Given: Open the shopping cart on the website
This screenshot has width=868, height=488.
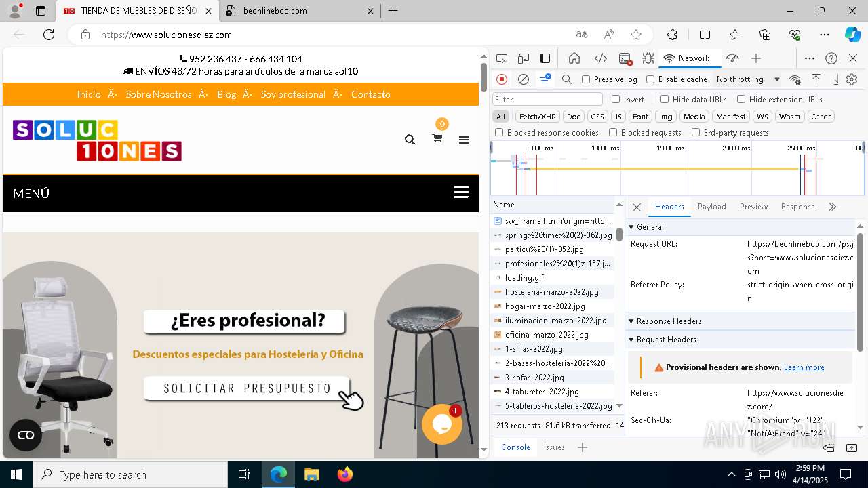Looking at the screenshot, I should click(x=437, y=138).
